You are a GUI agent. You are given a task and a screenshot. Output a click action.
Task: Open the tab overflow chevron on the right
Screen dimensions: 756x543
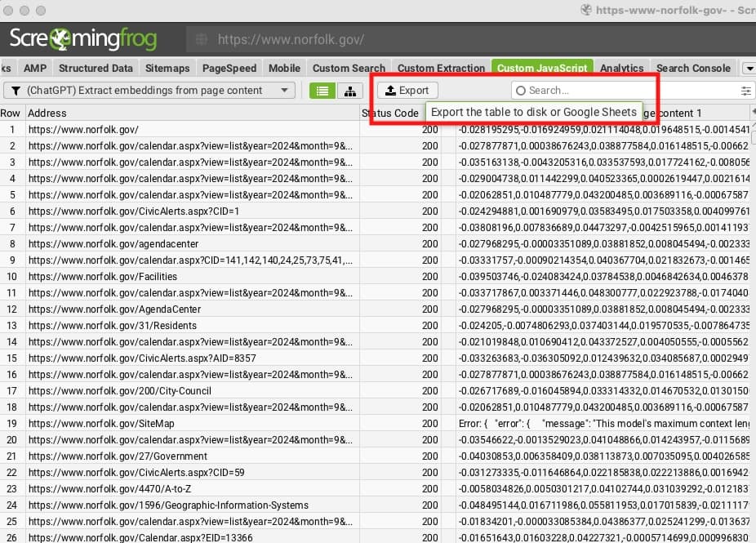[750, 68]
